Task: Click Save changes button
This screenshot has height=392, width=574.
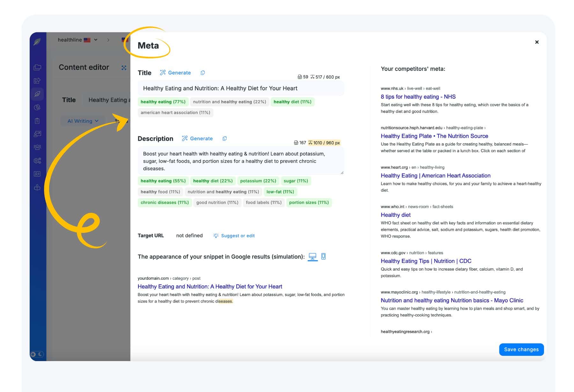Action: click(521, 350)
